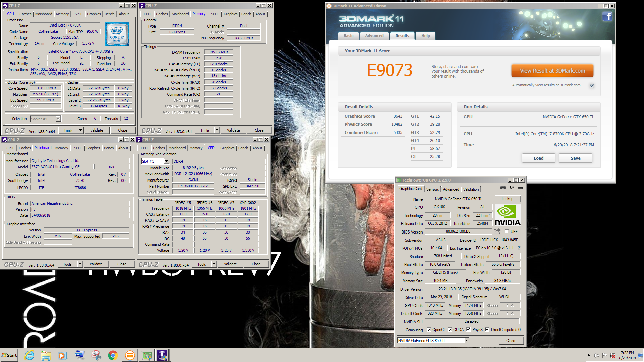Open Tools dropdown arrow in CPU tab window

(x=80, y=130)
